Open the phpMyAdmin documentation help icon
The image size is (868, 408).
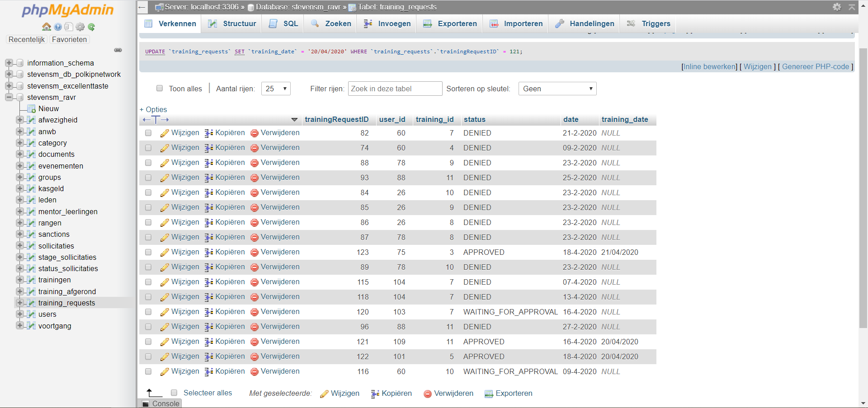tap(58, 27)
